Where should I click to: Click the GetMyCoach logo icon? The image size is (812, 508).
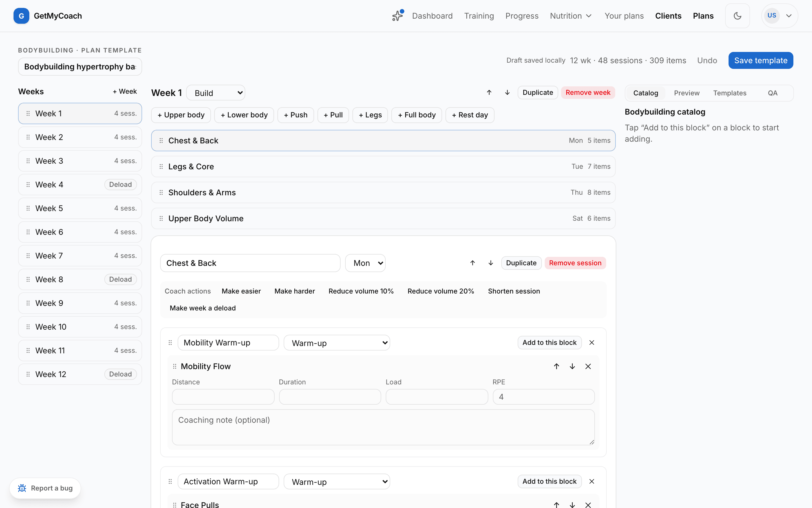click(x=21, y=16)
